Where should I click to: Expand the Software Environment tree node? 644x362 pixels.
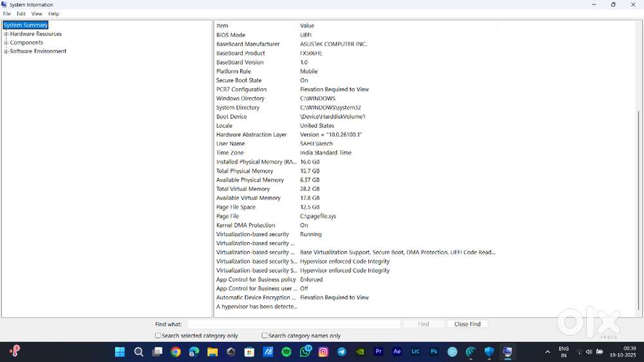(x=6, y=52)
